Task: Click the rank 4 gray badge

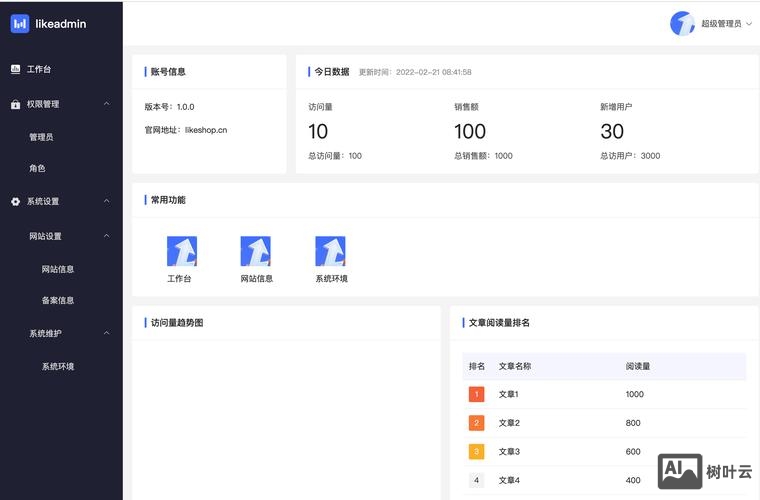Action: pos(476,480)
